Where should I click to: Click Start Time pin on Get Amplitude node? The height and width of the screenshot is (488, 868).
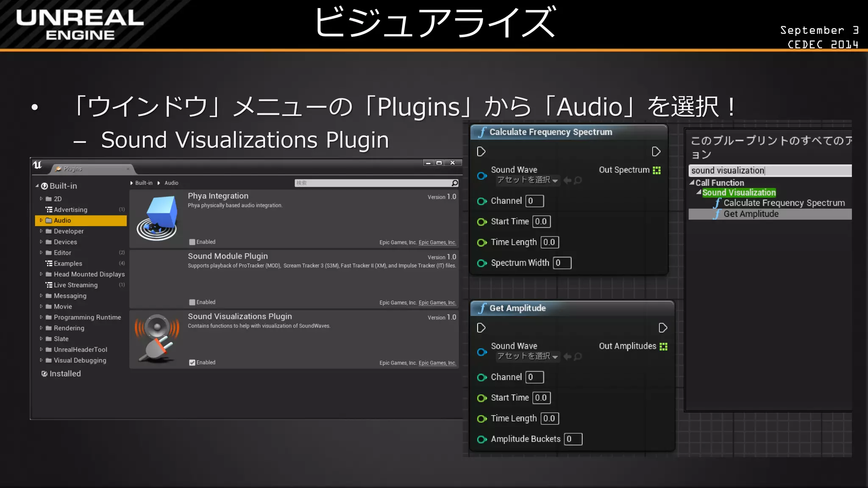point(482,398)
